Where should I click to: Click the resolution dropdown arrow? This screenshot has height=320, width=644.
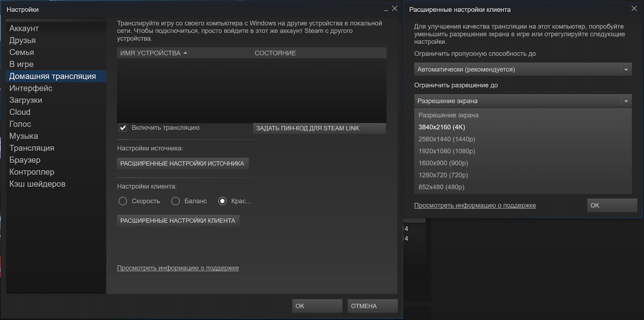pos(626,101)
